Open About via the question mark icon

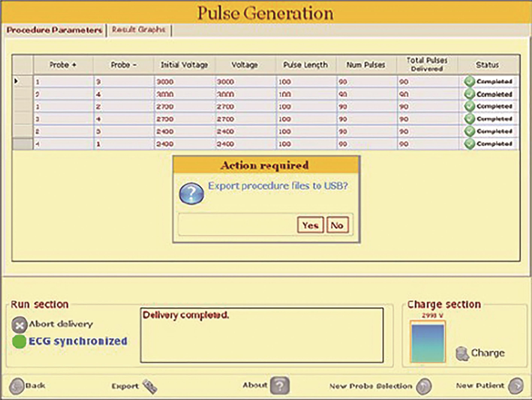(x=280, y=386)
